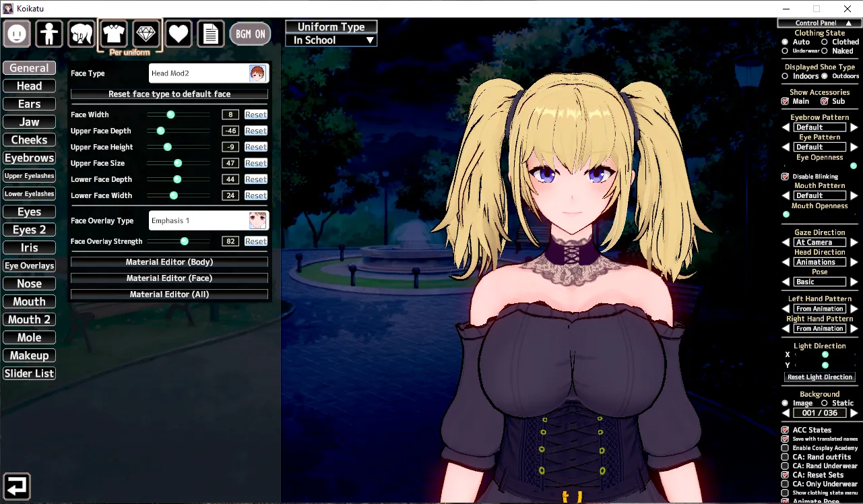Open the Makeup tab
863x504 pixels.
(x=29, y=356)
